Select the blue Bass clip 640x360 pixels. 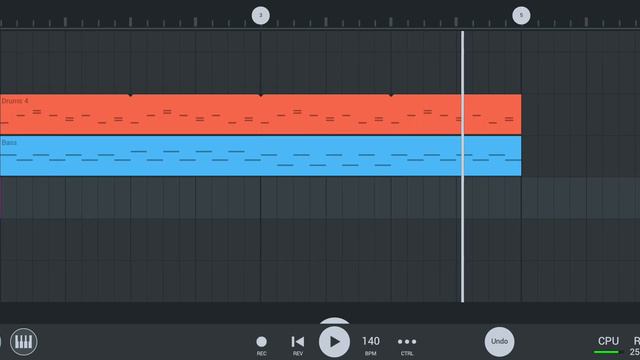pos(260,156)
